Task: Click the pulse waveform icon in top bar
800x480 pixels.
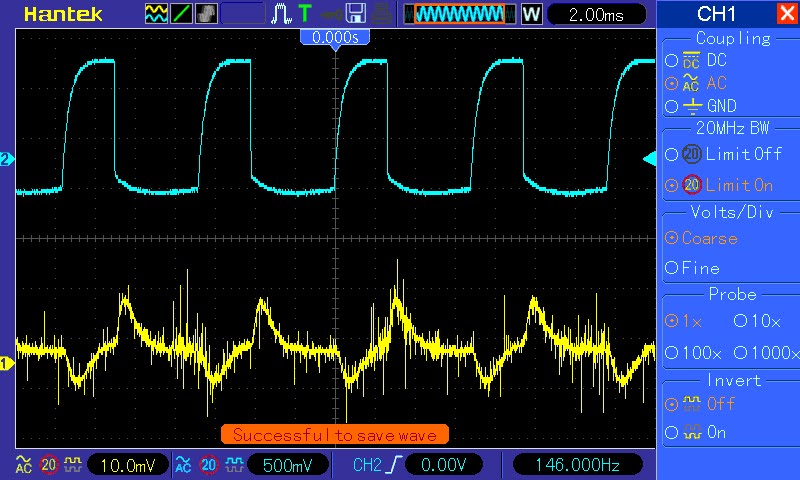Action: (281, 14)
